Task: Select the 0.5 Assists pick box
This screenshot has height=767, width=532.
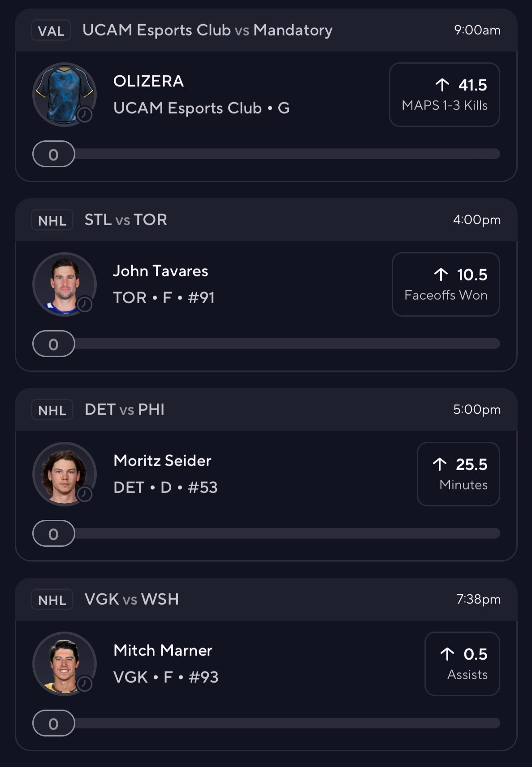Action: tap(462, 664)
